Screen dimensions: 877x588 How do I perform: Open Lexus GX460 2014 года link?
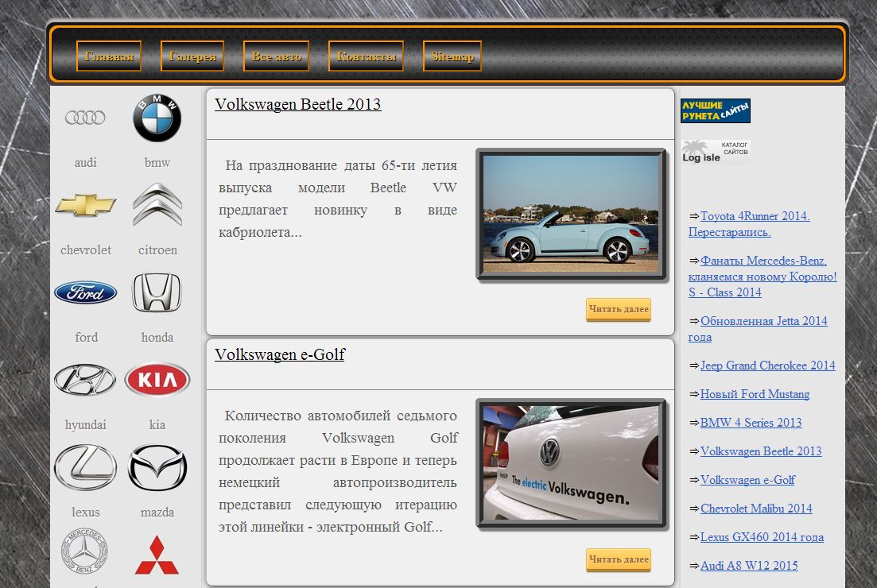763,537
